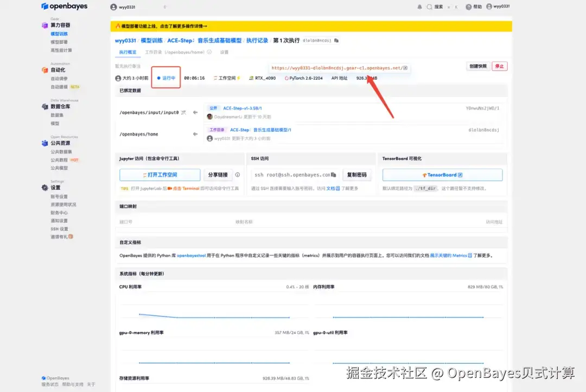Click the 算力容器 section icon

pos(44,25)
